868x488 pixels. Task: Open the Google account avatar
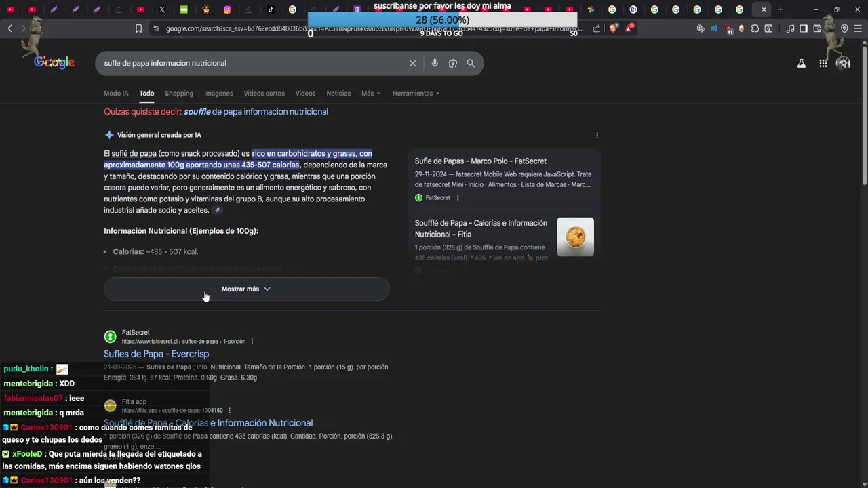click(x=843, y=63)
